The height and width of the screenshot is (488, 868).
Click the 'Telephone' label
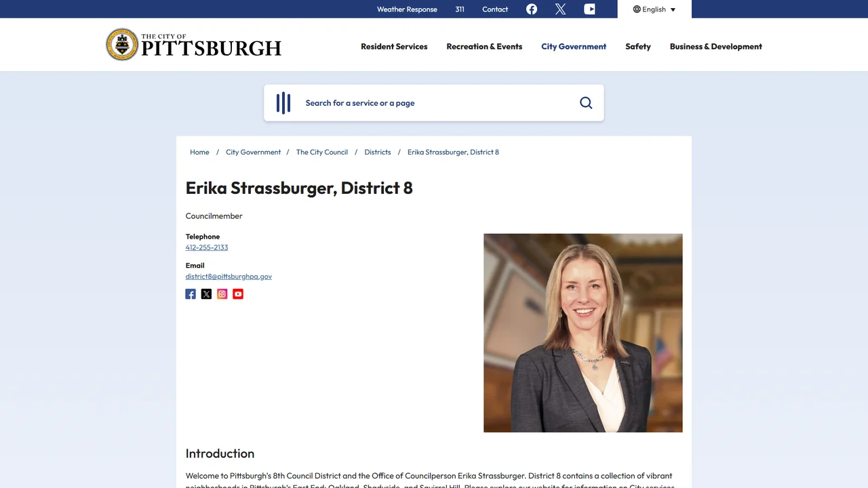(203, 237)
